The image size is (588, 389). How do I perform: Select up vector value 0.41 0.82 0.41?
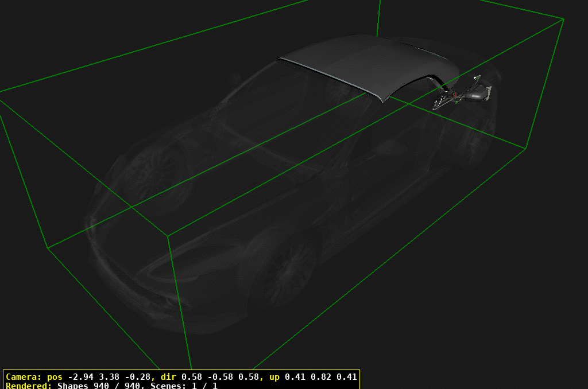319,377
